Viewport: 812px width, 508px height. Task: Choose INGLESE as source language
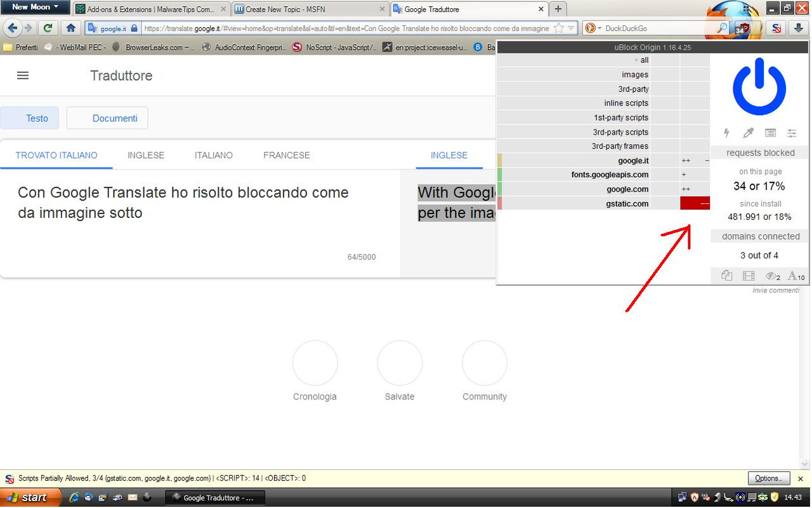pyautogui.click(x=146, y=156)
